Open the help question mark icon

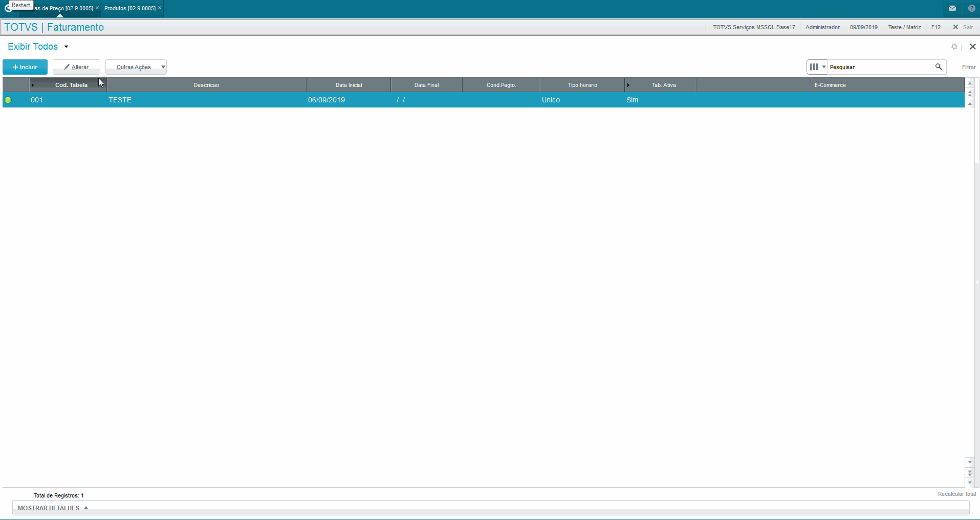[972, 8]
